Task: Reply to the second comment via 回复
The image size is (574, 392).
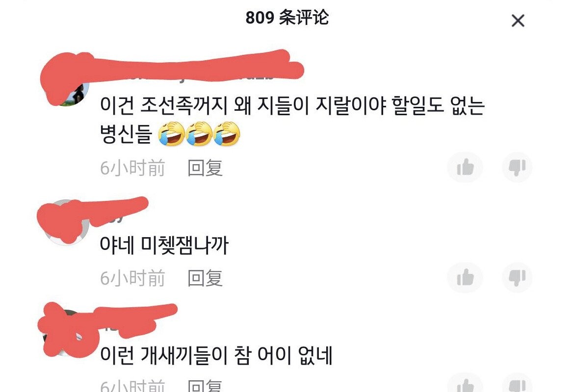Action: (205, 278)
